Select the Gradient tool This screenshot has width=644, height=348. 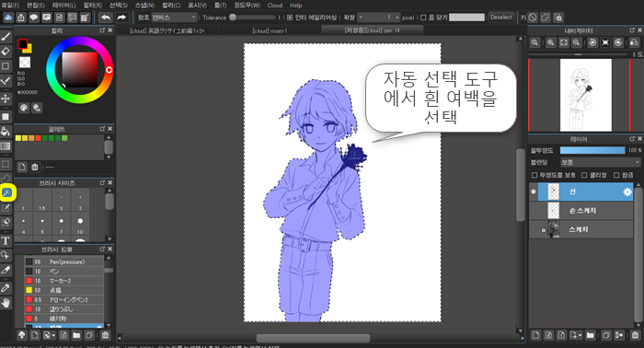[6, 146]
